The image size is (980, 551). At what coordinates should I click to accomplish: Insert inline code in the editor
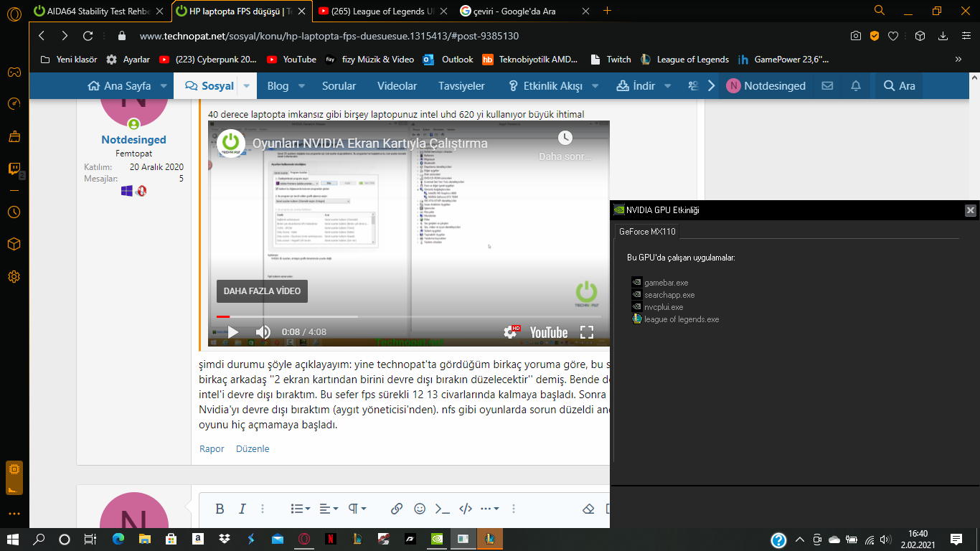pos(443,509)
